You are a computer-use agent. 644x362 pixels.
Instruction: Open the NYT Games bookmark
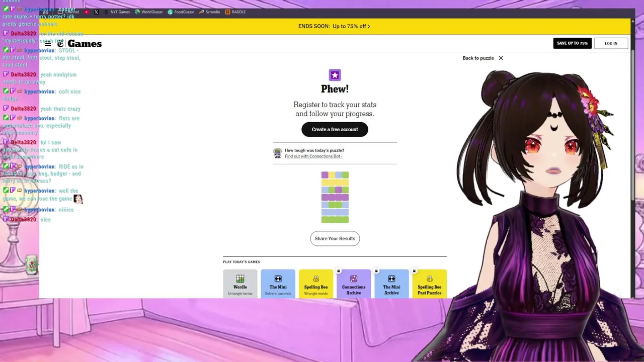click(x=117, y=12)
